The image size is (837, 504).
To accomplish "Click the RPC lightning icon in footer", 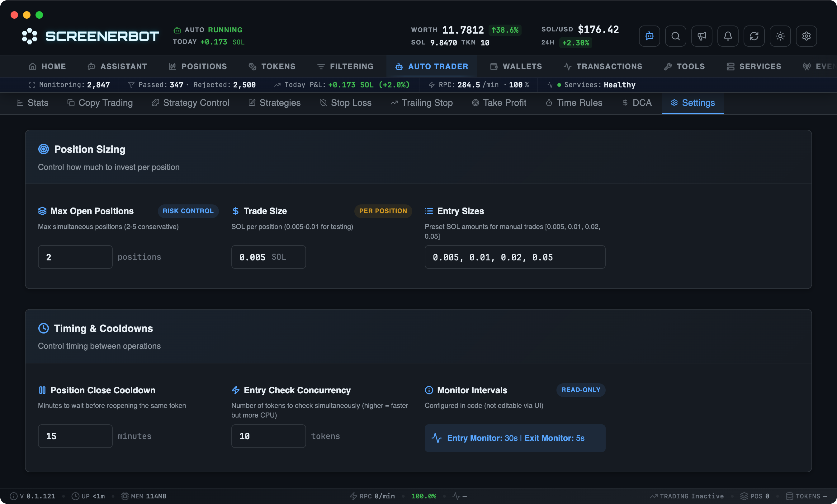I will tap(353, 496).
